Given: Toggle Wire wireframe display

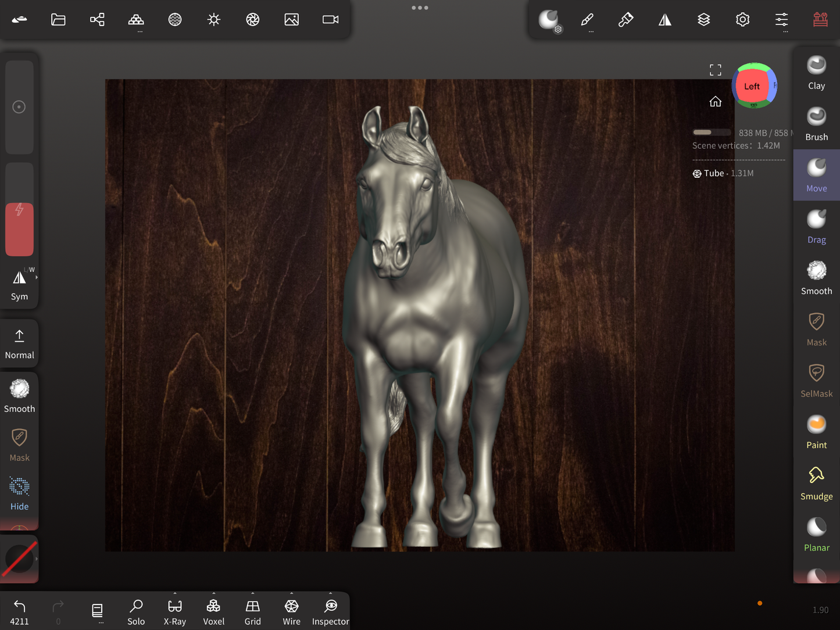Looking at the screenshot, I should [x=291, y=611].
